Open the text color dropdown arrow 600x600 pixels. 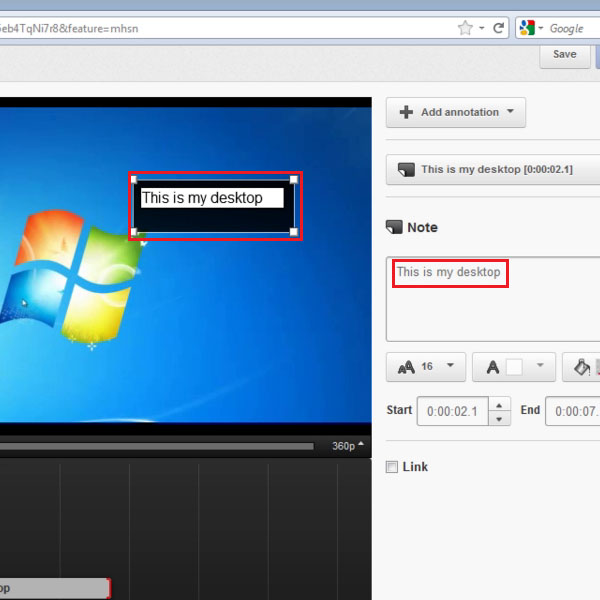coord(540,365)
